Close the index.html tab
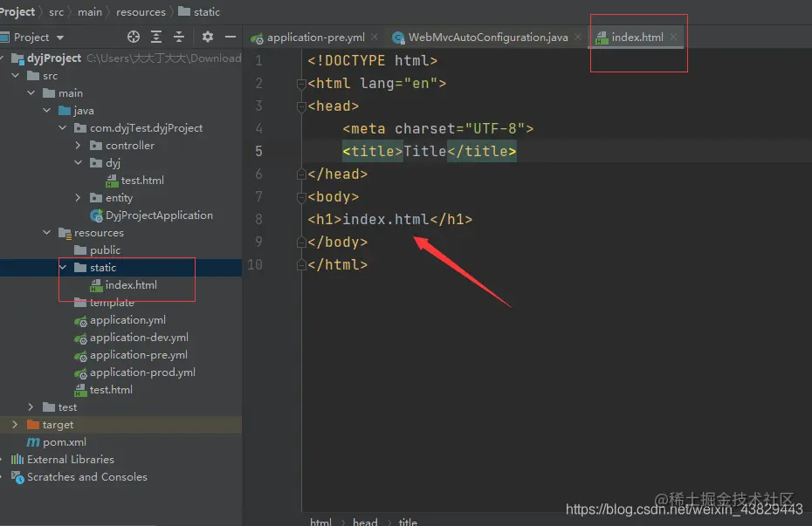 click(673, 37)
